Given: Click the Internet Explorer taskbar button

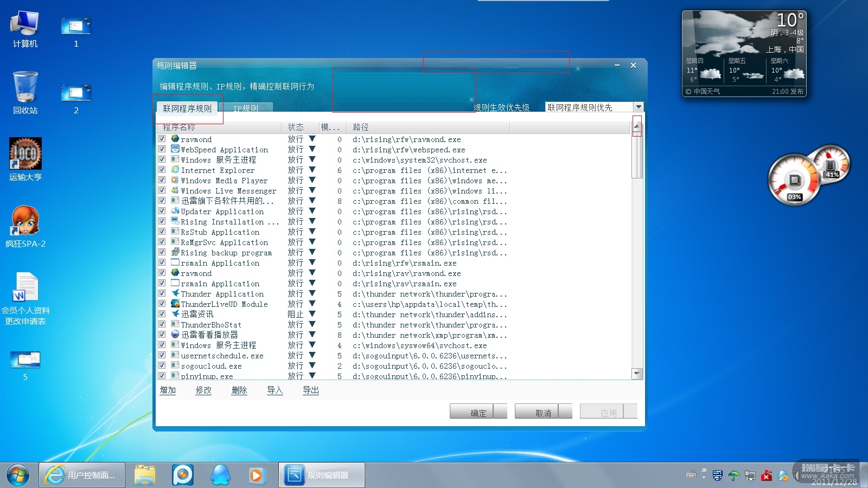Looking at the screenshot, I should pyautogui.click(x=82, y=475).
